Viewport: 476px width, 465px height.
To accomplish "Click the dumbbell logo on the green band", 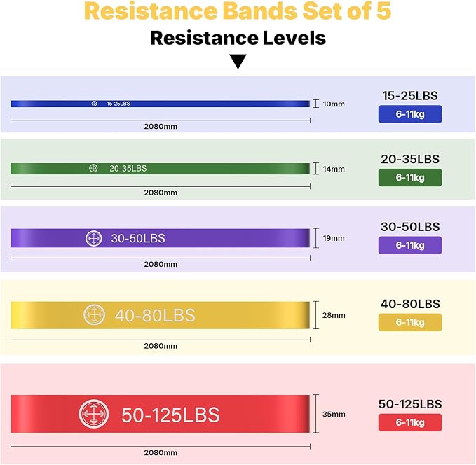I will pos(93,168).
